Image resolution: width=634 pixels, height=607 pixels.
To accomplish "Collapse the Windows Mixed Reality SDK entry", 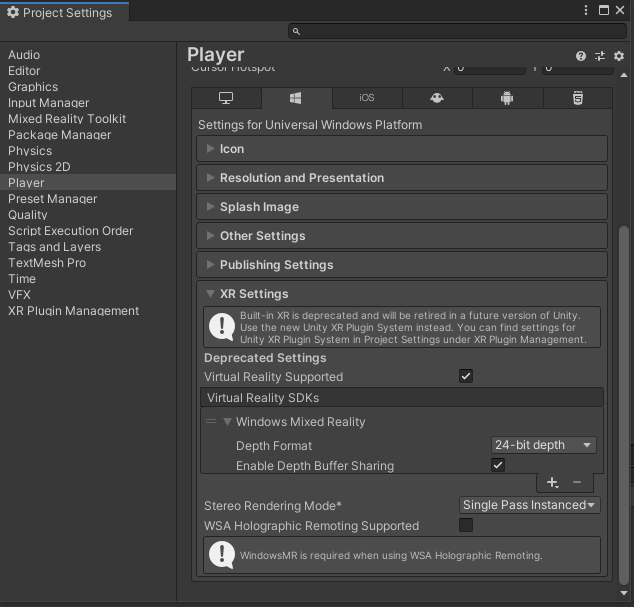I will (x=227, y=422).
